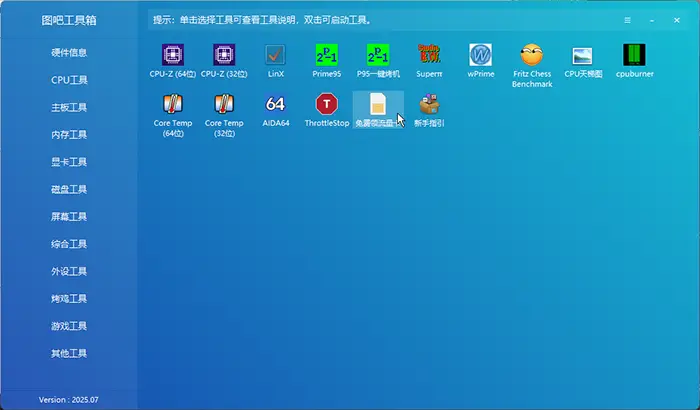Select the P95一键烤机 icon

point(378,55)
